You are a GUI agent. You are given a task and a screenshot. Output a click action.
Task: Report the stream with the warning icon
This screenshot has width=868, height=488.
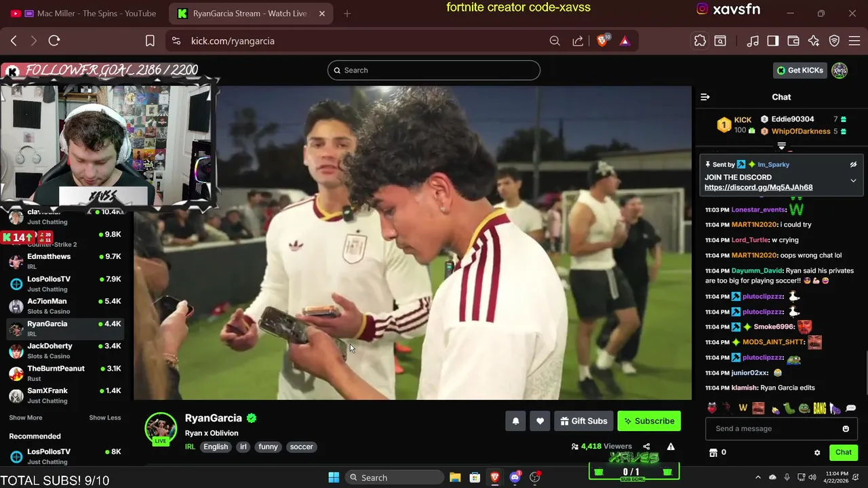click(671, 447)
